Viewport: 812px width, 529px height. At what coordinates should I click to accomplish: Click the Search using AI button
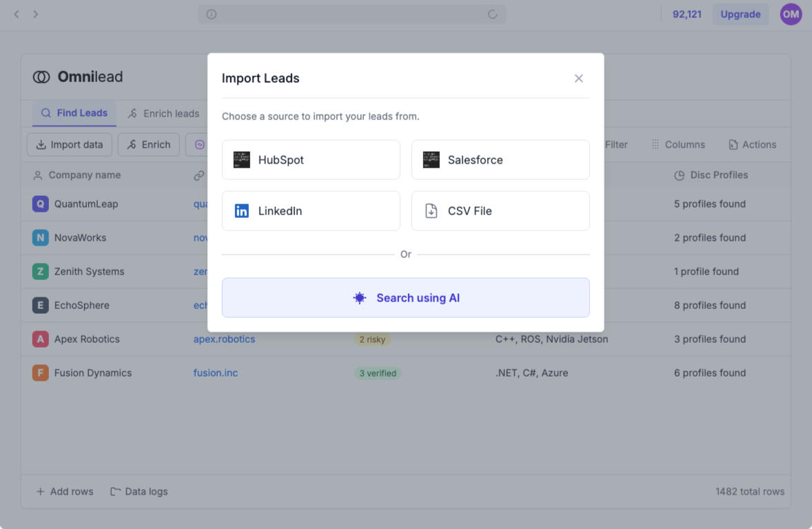point(405,298)
